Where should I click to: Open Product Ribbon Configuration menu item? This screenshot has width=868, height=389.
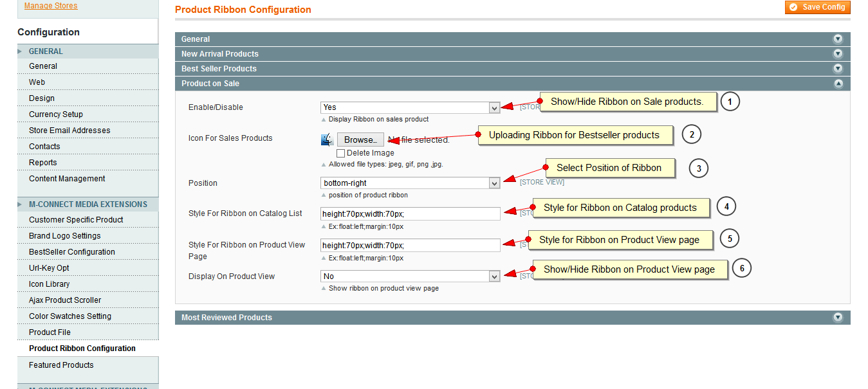coord(82,348)
